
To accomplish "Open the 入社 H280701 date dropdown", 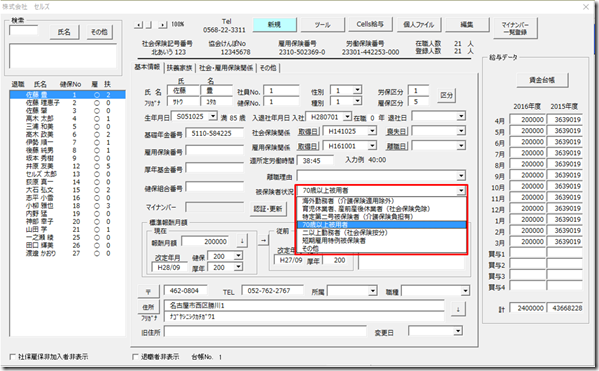I will pos(347,117).
